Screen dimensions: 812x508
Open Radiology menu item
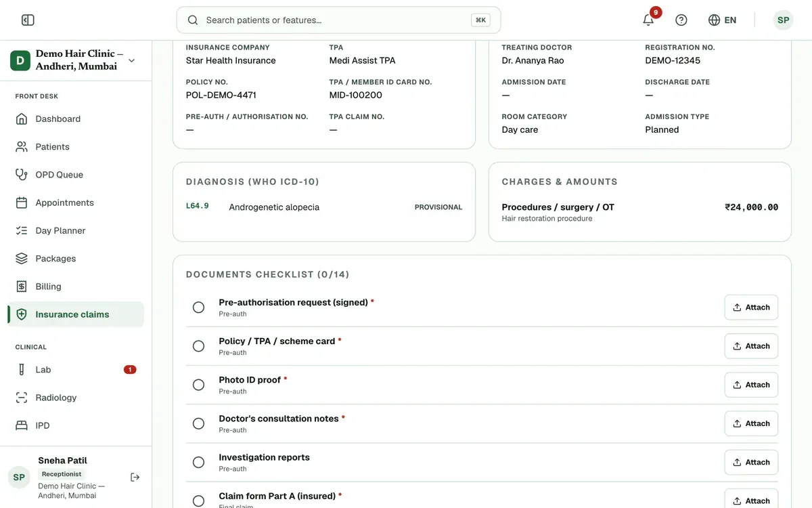click(x=76, y=398)
